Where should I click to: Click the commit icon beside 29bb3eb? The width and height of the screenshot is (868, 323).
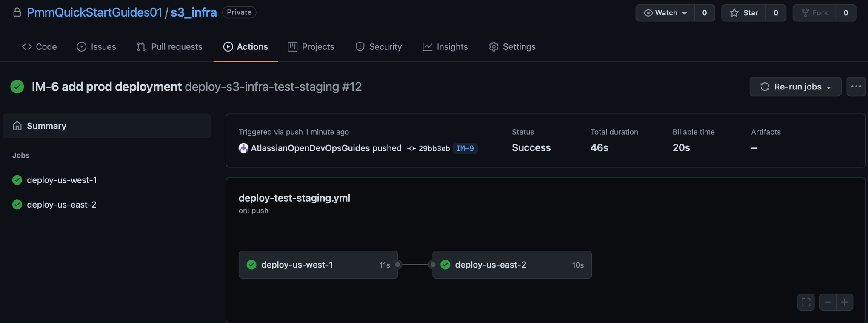click(411, 148)
